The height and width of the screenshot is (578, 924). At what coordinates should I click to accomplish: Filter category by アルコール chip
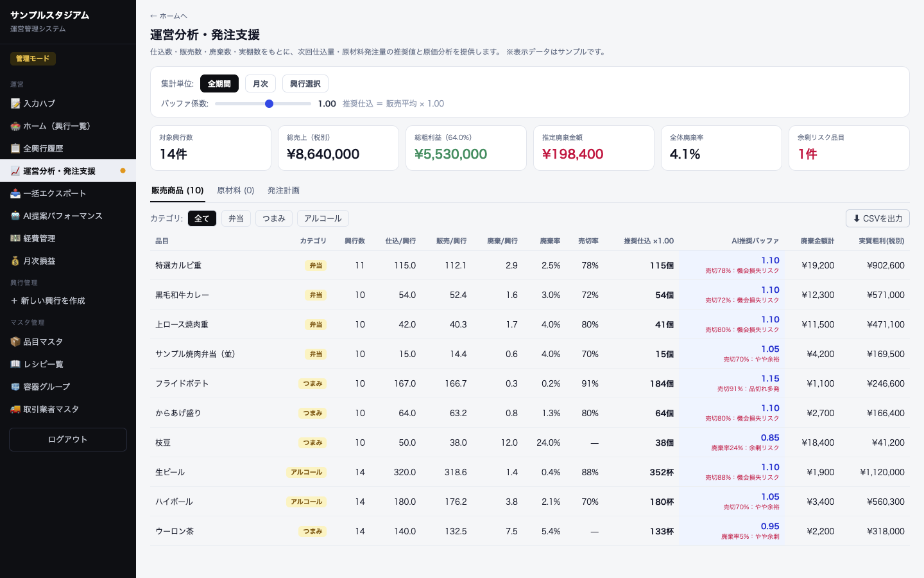pos(323,218)
